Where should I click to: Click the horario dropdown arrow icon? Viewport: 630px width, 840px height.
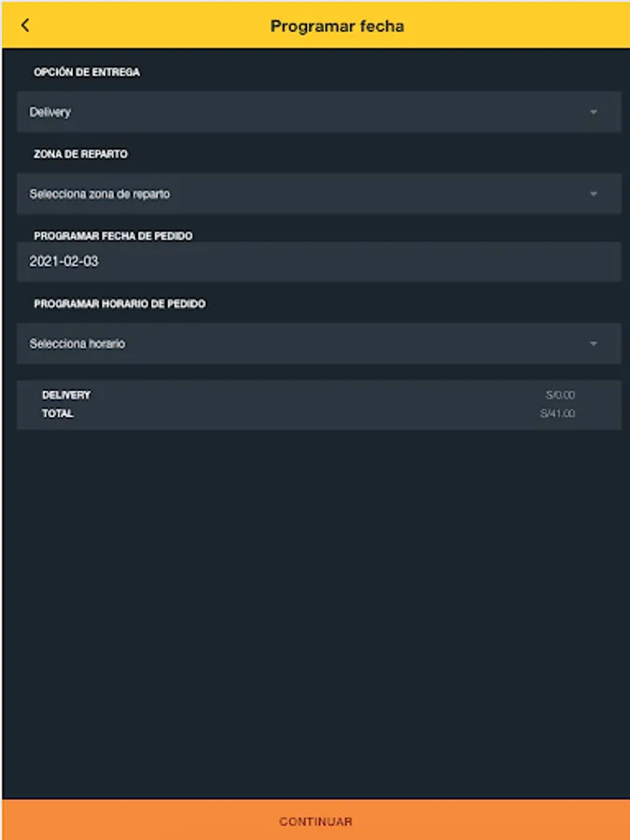tap(594, 343)
